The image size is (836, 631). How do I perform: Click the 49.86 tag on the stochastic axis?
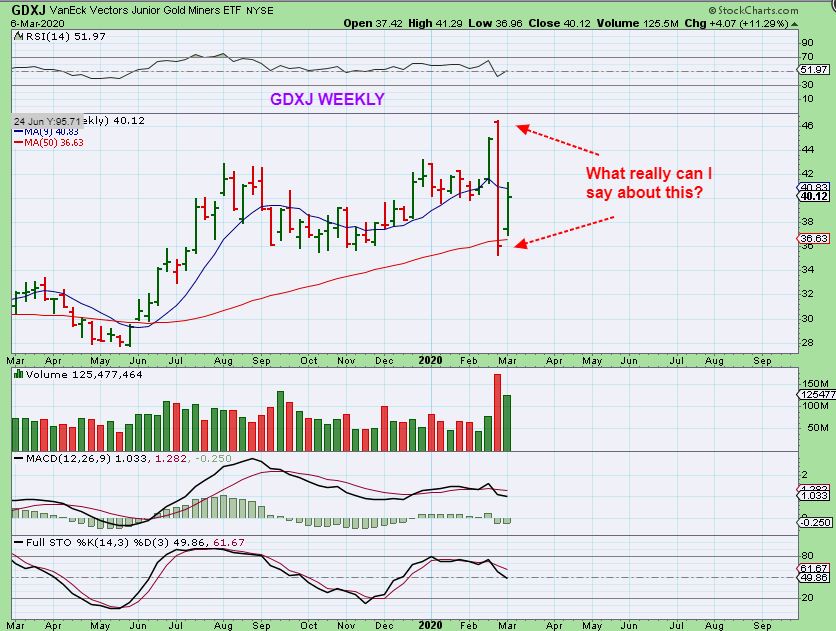pyautogui.click(x=814, y=578)
